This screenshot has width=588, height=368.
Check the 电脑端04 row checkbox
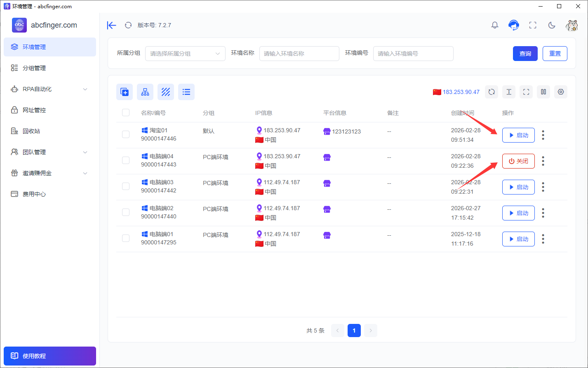[x=126, y=160]
